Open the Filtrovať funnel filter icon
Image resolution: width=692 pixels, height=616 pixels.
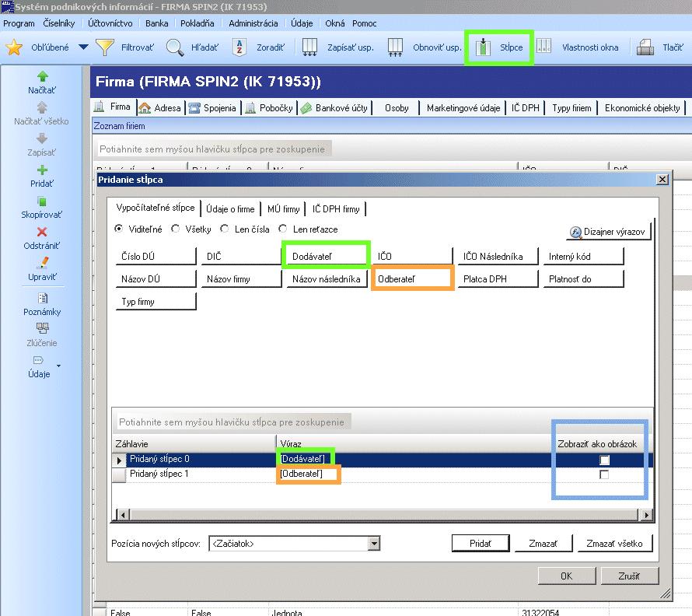(x=105, y=47)
